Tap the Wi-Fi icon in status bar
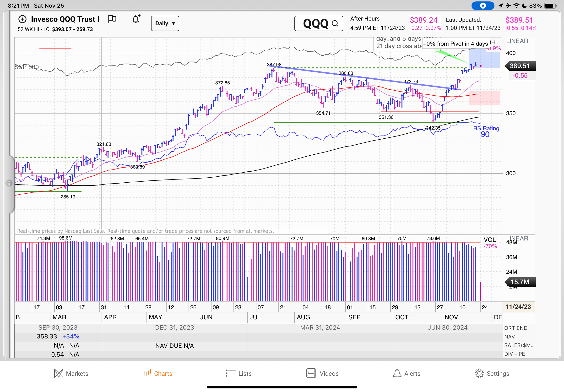This screenshot has height=392, width=564. tap(516, 6)
